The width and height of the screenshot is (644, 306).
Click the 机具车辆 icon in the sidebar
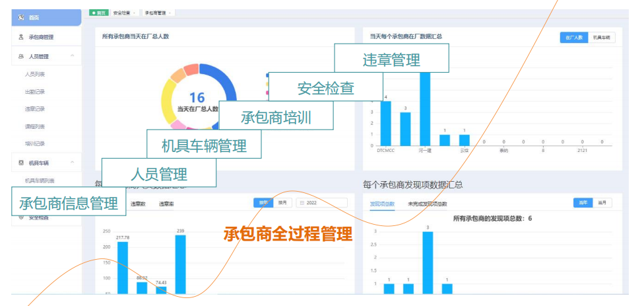(21, 163)
